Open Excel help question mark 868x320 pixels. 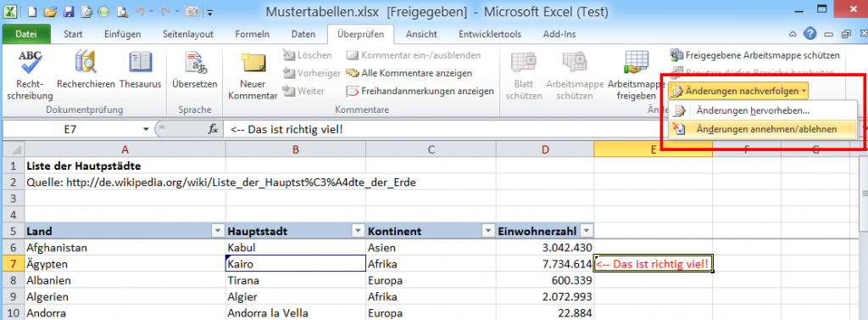[x=810, y=35]
